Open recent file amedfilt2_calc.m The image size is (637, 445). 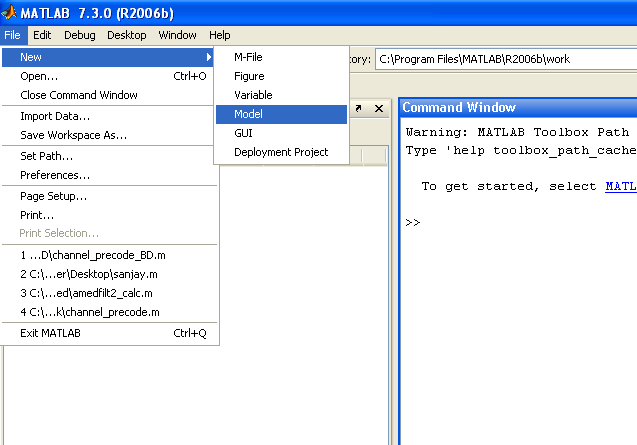pyautogui.click(x=108, y=293)
